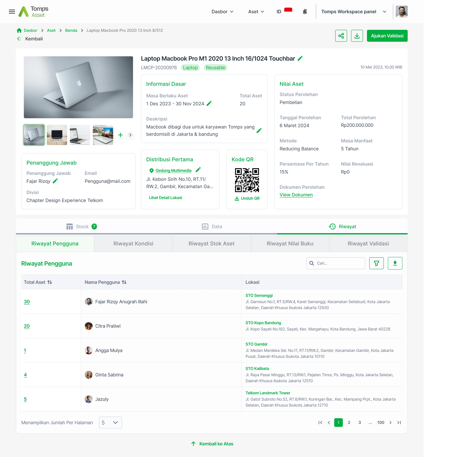This screenshot has height=457, width=476.
Task: Open the filter for Riwayat Pengguna
Action: click(x=376, y=263)
